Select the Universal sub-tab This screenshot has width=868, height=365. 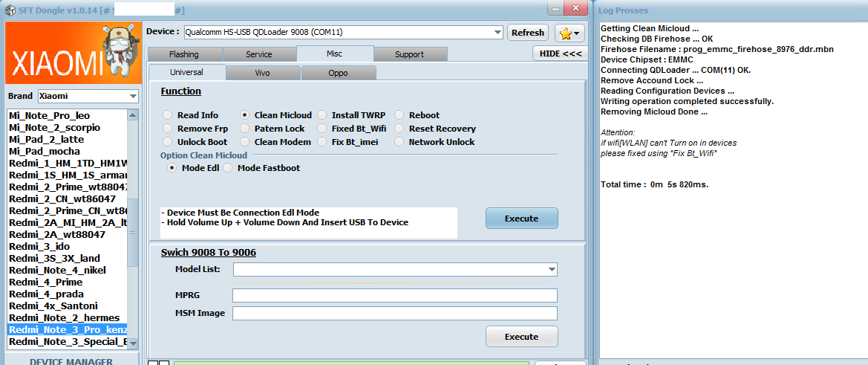[x=186, y=73]
